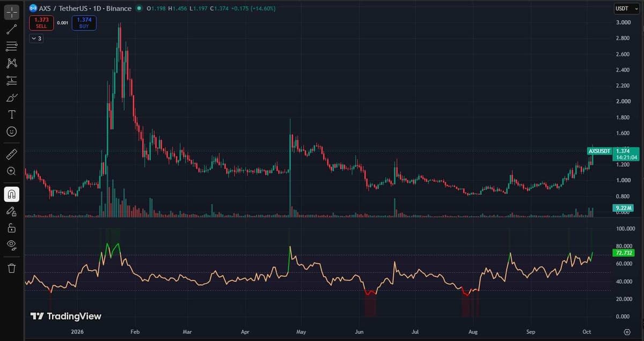Toggle magnet mode for drawings

click(12, 194)
